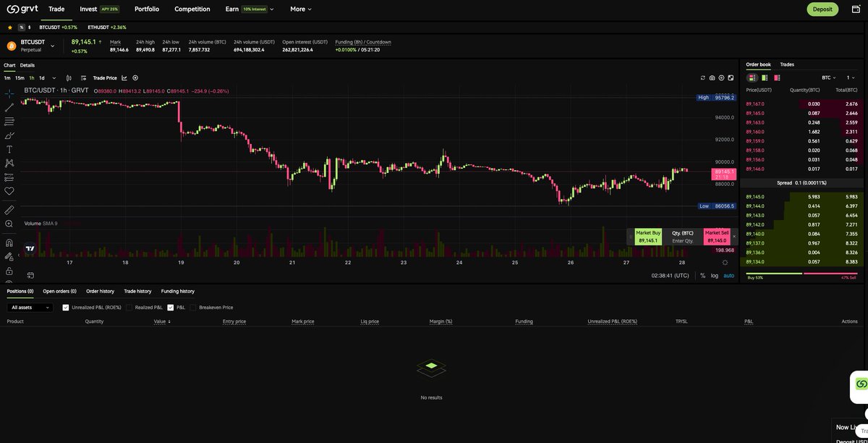Open the Trade Price dropdown

(105, 77)
